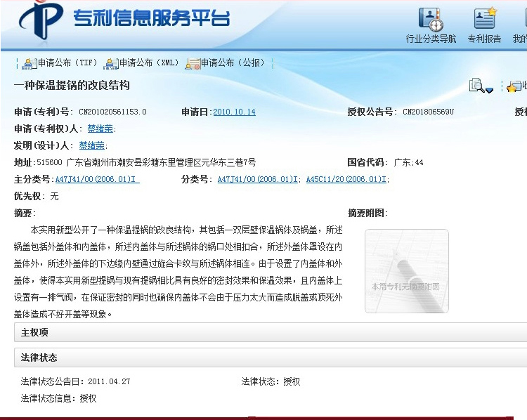527x420 pixels.
Task: Click the 公报 publication icon
Action: [x=193, y=63]
